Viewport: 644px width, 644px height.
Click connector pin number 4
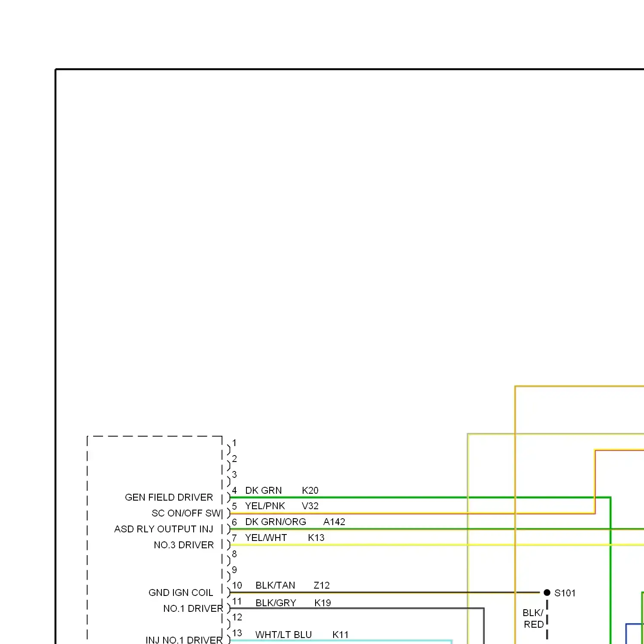point(234,490)
